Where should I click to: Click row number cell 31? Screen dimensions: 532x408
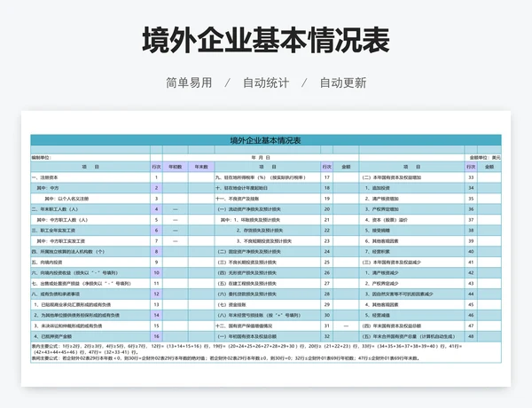tap(326, 326)
